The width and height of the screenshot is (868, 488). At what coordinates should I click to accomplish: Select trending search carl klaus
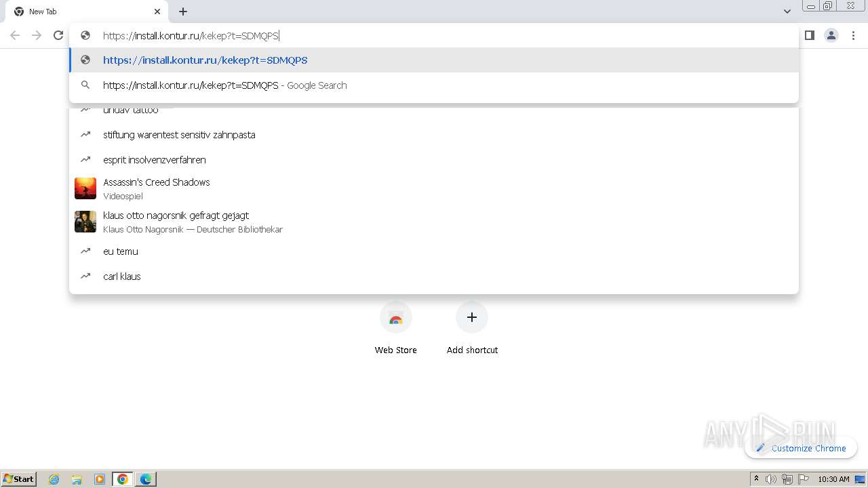coord(434,277)
